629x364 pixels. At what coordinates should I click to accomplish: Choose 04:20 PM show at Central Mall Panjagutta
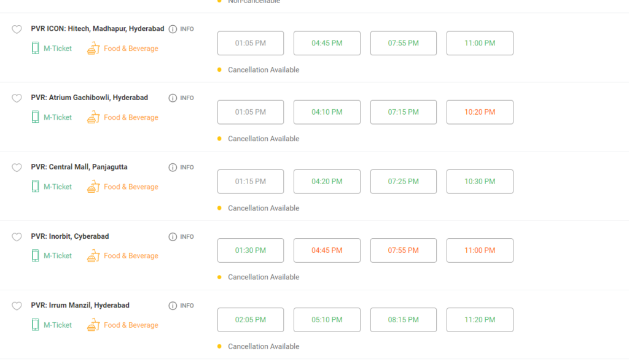tap(327, 181)
